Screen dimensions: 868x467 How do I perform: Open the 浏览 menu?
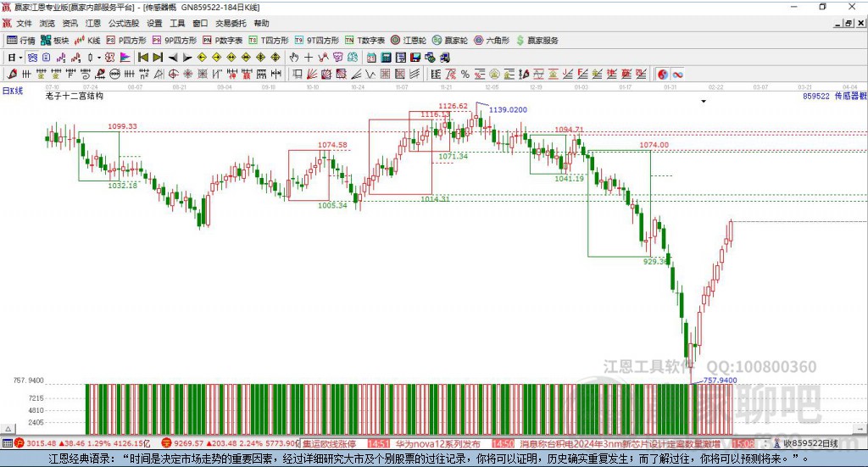[x=47, y=23]
